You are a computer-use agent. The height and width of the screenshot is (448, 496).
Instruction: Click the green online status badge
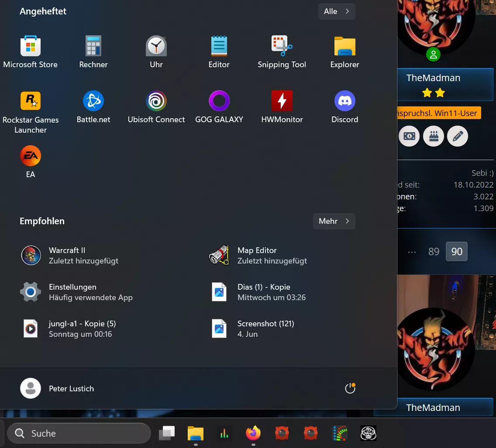tap(433, 55)
